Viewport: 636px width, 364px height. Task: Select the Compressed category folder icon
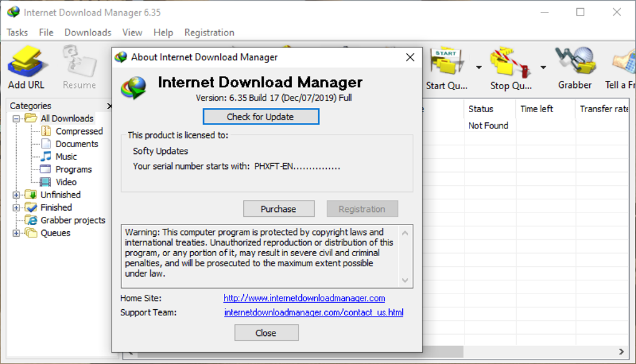coord(46,131)
